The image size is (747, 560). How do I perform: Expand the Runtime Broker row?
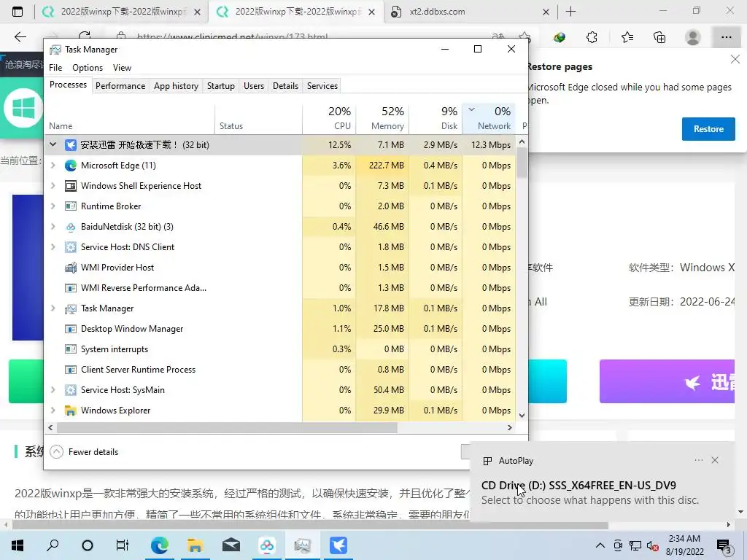(53, 206)
